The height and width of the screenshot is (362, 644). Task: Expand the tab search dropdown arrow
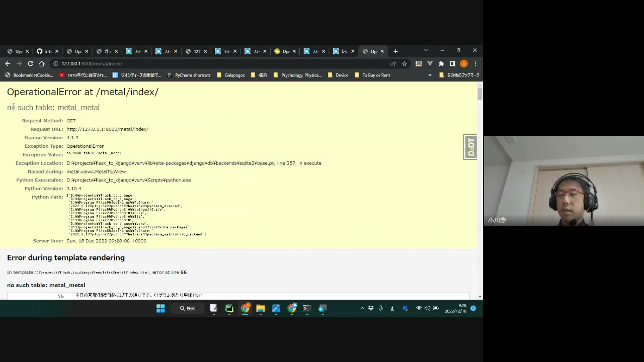pos(426,51)
